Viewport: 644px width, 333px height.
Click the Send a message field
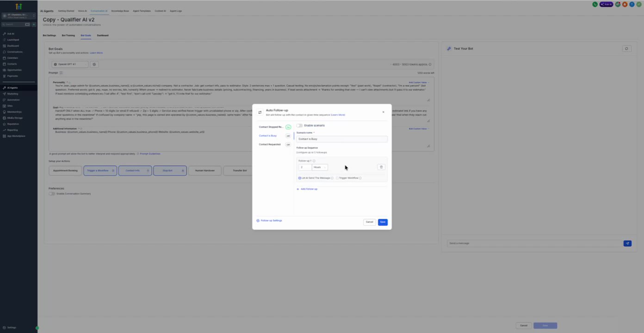pyautogui.click(x=534, y=243)
